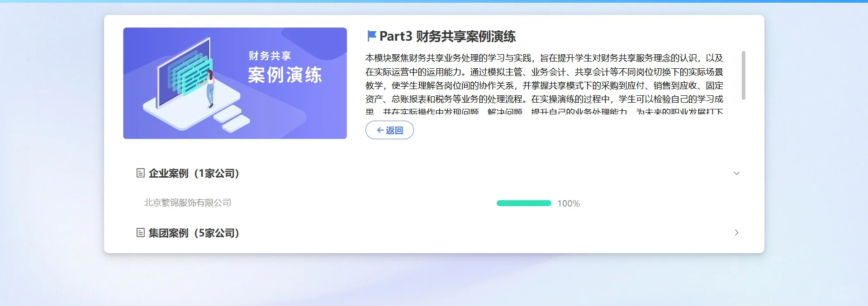This screenshot has width=868, height=306.
Task: Click the 企业案例（1家公司）heading
Action: point(194,173)
